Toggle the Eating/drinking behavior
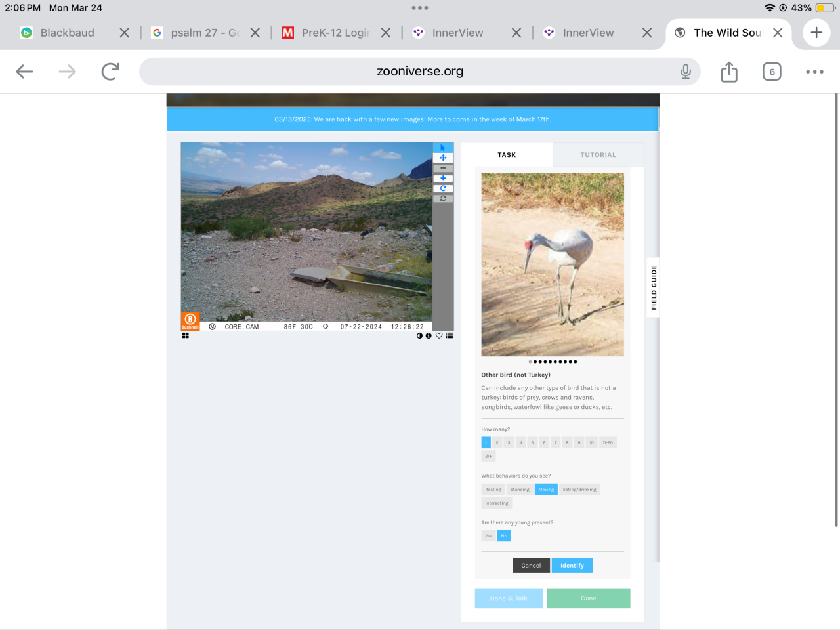This screenshot has width=840, height=630. tap(579, 490)
